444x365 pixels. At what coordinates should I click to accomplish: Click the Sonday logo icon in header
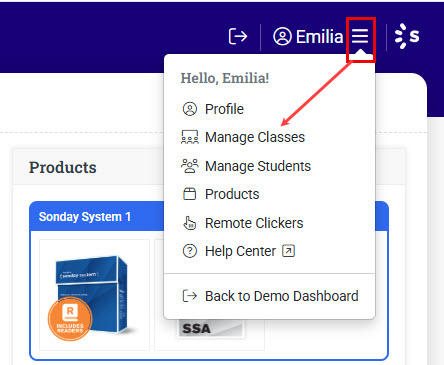407,36
